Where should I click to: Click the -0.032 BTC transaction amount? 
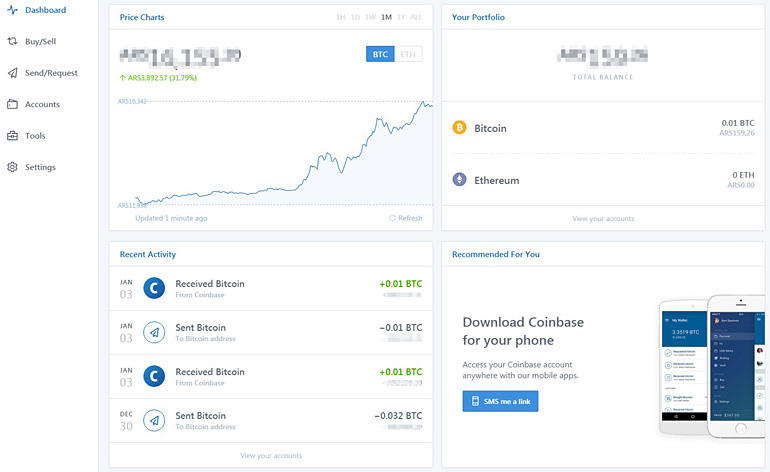point(398,416)
